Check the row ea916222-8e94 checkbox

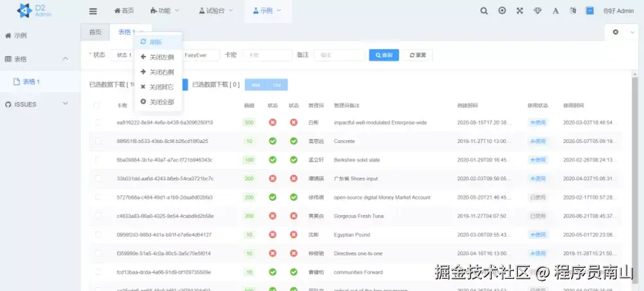click(x=98, y=122)
